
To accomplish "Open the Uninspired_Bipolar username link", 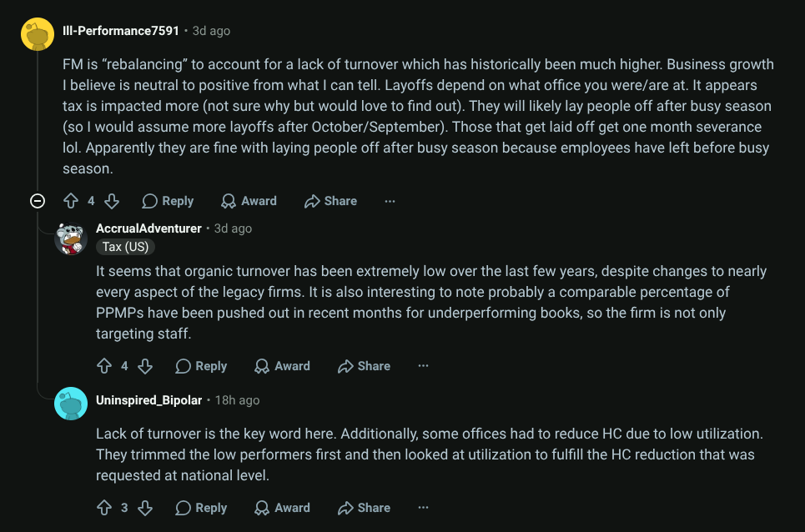I will pos(148,400).
